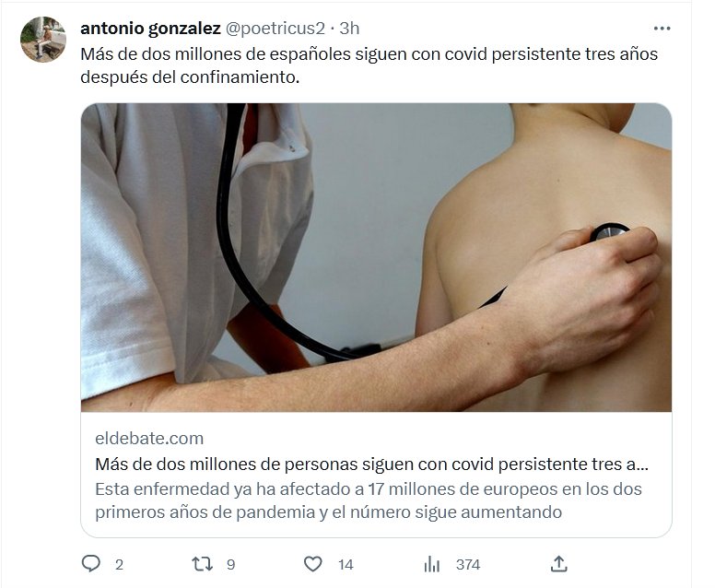
Task: Click the 3h timestamp link
Action: (349, 29)
